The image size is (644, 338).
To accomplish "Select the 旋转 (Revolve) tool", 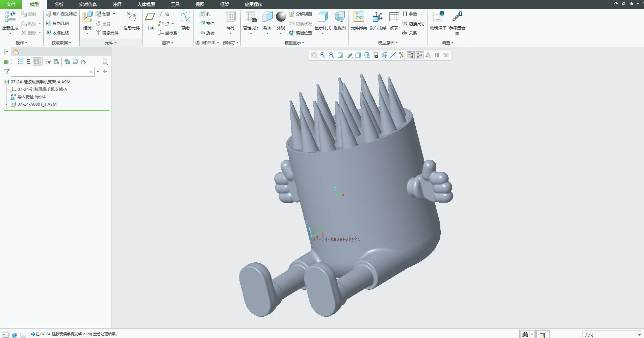I will click(x=207, y=33).
